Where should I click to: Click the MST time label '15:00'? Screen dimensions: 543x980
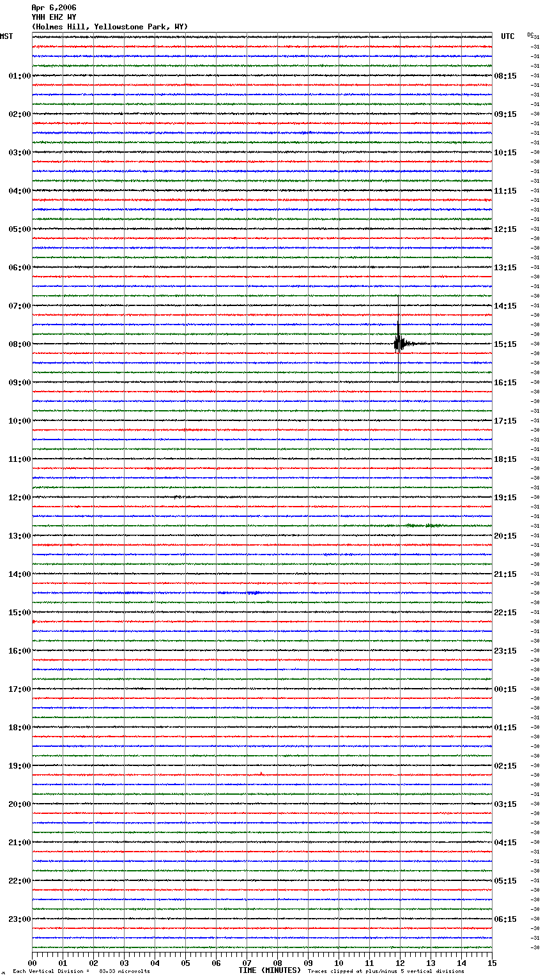click(20, 613)
